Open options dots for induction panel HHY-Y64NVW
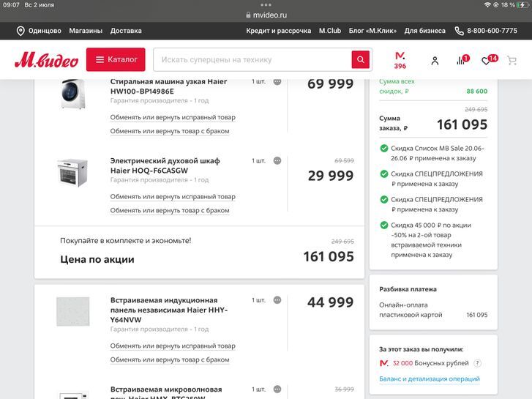The height and width of the screenshot is (399, 532). 277,300
